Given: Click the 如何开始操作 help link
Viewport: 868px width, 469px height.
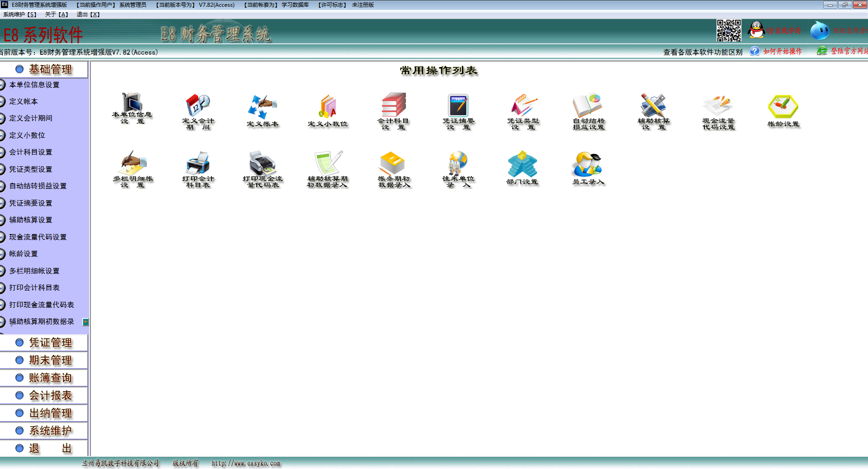Looking at the screenshot, I should click(x=782, y=52).
